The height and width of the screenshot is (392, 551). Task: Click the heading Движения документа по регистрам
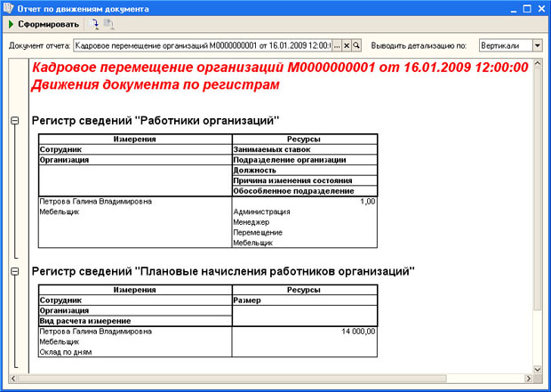(x=156, y=84)
